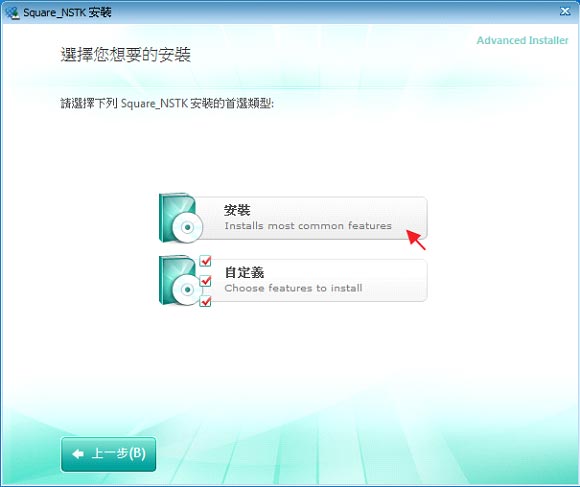Click the 選擇您想要的安裝 heading text

pyautogui.click(x=126, y=55)
